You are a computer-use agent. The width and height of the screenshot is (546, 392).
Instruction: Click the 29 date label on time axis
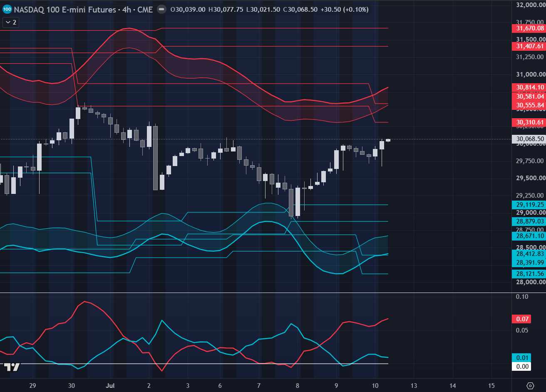coord(33,385)
